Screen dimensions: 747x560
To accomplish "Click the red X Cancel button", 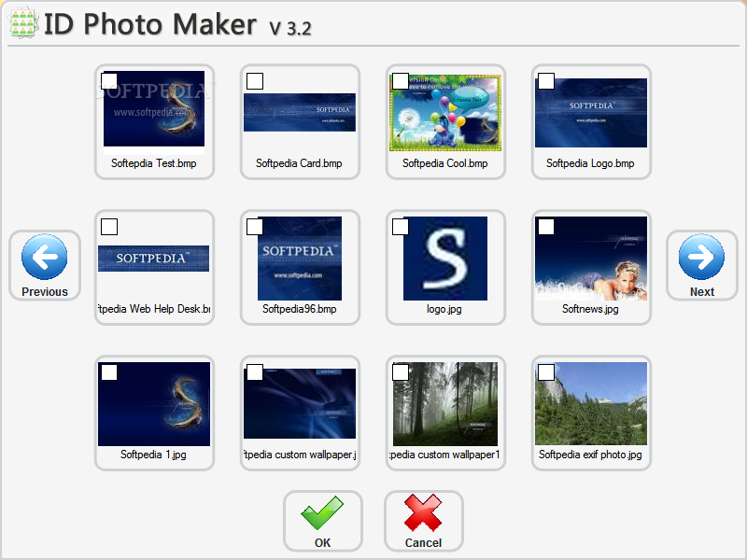I will [424, 521].
